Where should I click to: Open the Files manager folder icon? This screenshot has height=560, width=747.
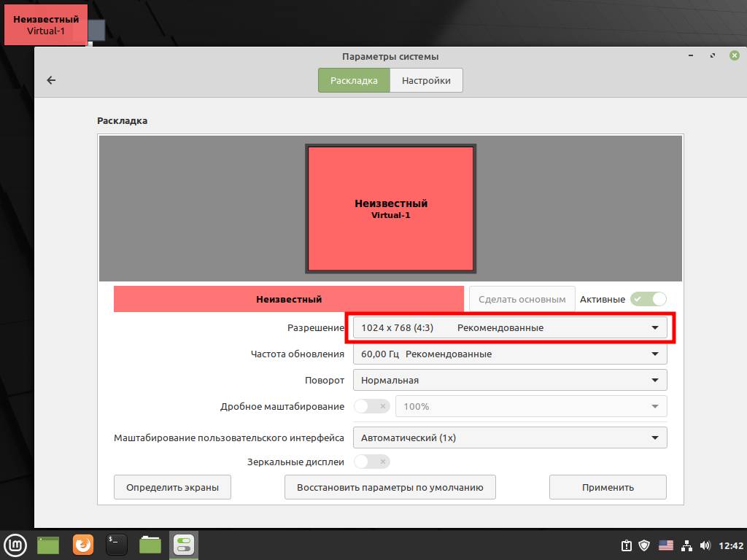tap(150, 544)
